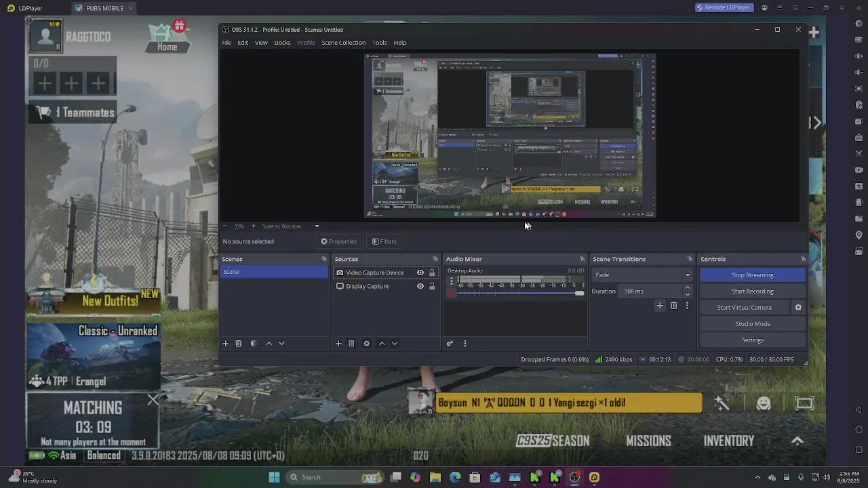Viewport: 868px width, 488px height.
Task: Move scene down arrow in Scenes panel
Action: (x=281, y=344)
